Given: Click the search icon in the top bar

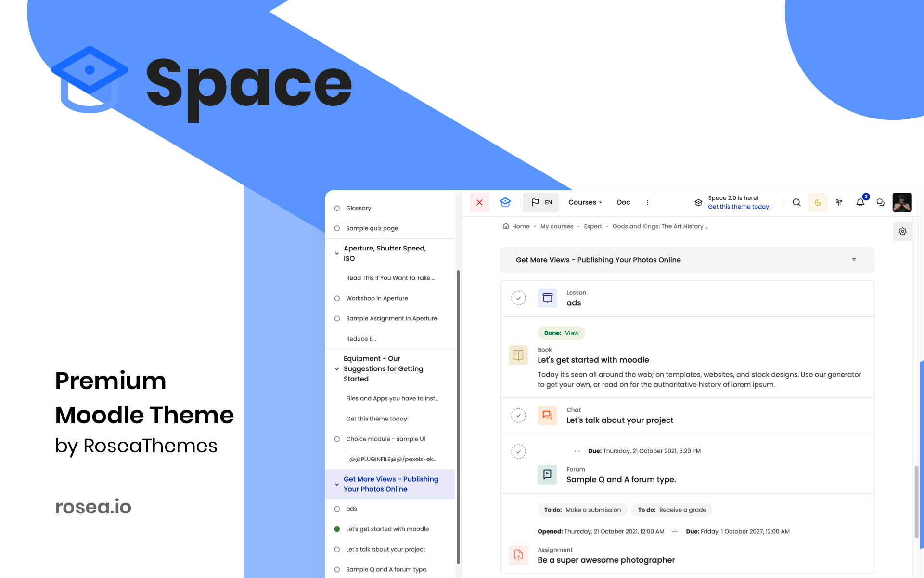Looking at the screenshot, I should pos(796,202).
